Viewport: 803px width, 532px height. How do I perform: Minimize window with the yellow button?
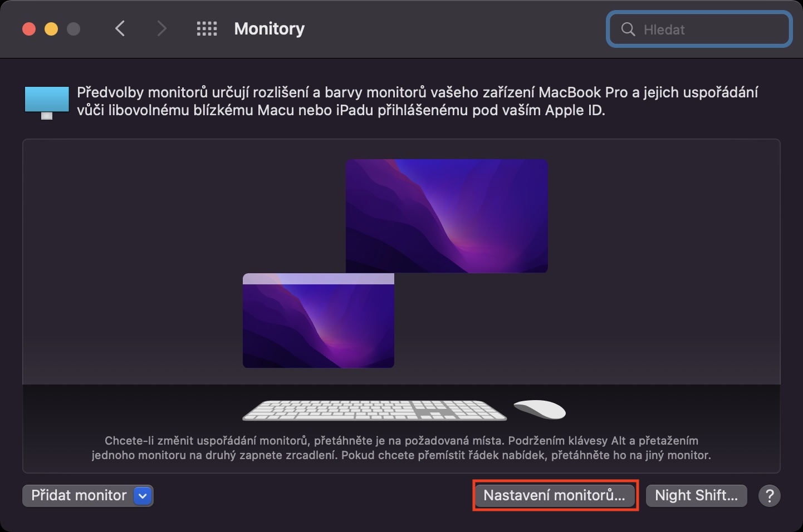coord(51,29)
